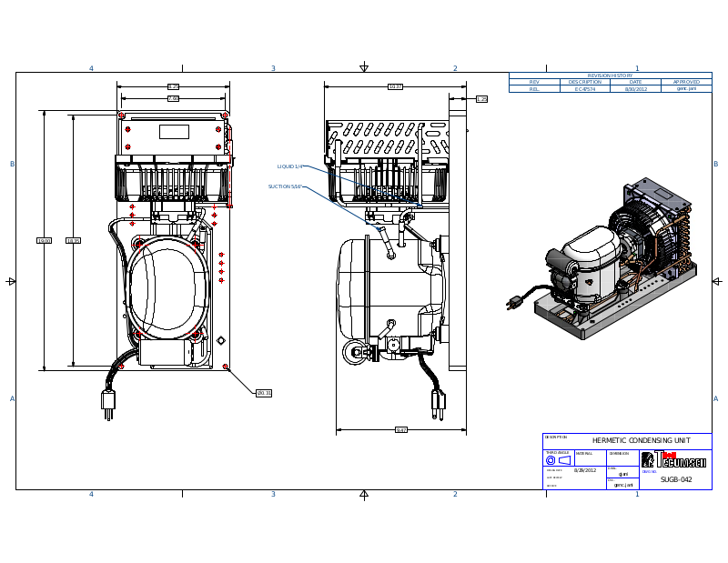The width and height of the screenshot is (728, 563).
Task: Click the top centering mark triangle
Action: [x=364, y=67]
